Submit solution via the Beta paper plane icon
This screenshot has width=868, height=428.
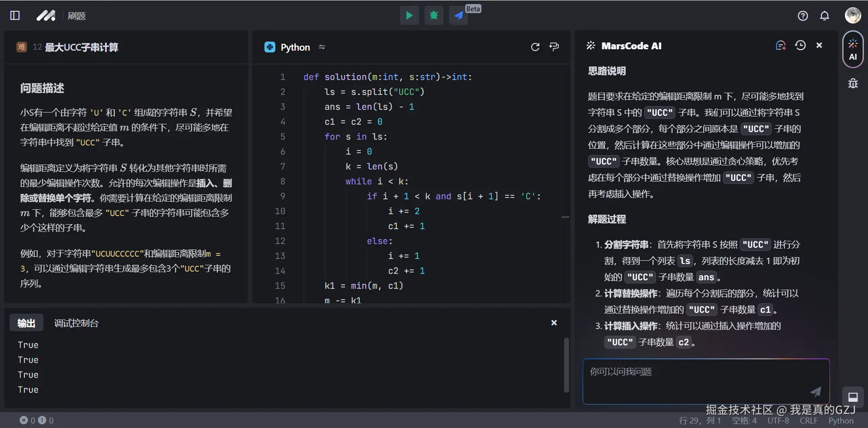458,15
